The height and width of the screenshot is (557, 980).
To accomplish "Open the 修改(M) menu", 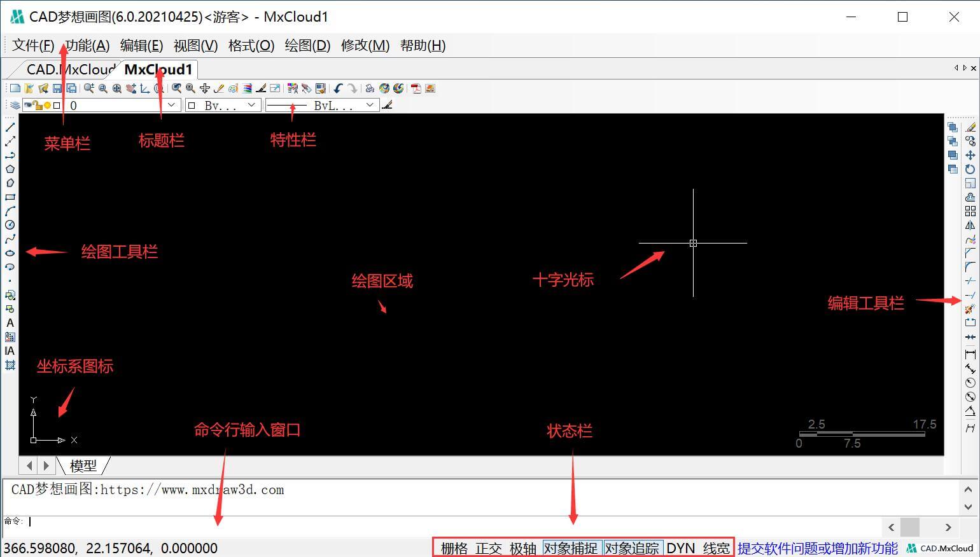I will coord(365,45).
